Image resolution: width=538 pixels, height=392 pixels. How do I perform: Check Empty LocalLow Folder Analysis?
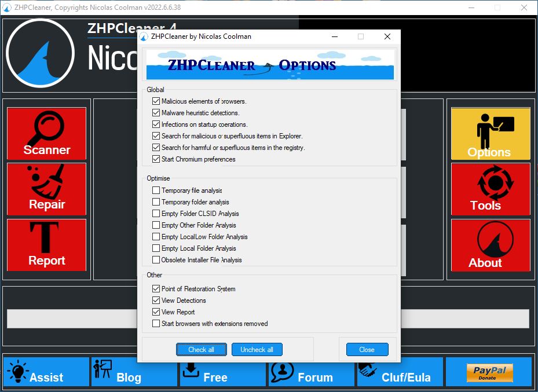tap(156, 237)
